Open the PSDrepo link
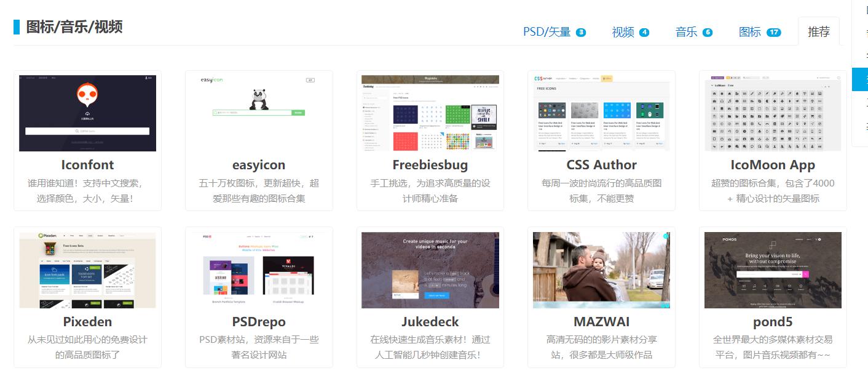The height and width of the screenshot is (381, 868). [x=258, y=321]
